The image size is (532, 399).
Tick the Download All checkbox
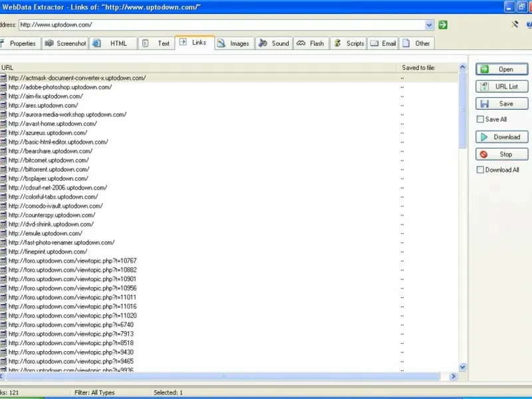[480, 170]
